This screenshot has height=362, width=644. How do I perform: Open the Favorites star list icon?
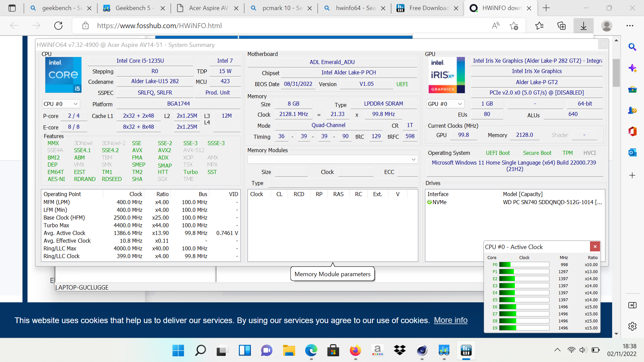click(x=539, y=25)
